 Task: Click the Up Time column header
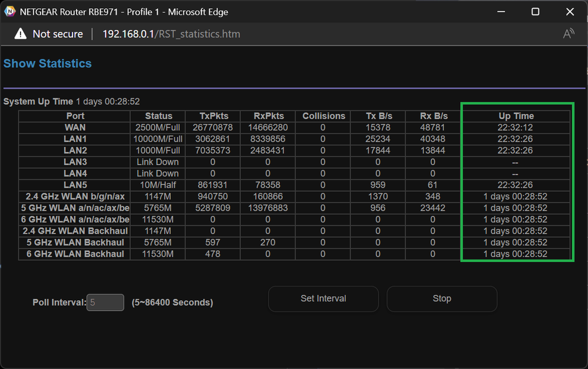click(516, 116)
